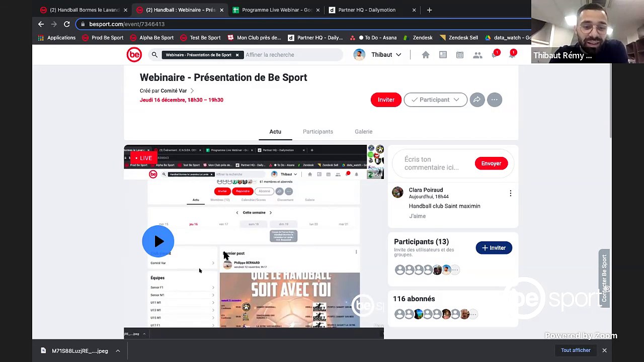Open the Zendesk Sell bookmark

(x=458, y=38)
